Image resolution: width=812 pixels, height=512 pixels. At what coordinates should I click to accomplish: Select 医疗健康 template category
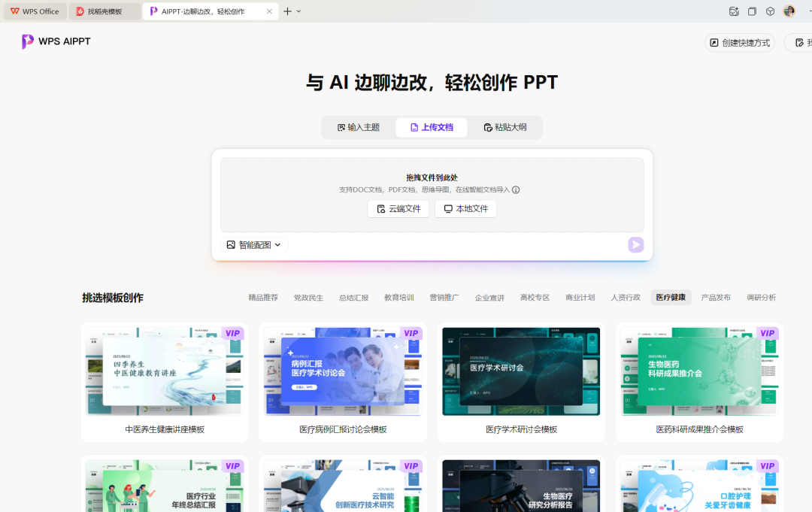click(x=671, y=298)
